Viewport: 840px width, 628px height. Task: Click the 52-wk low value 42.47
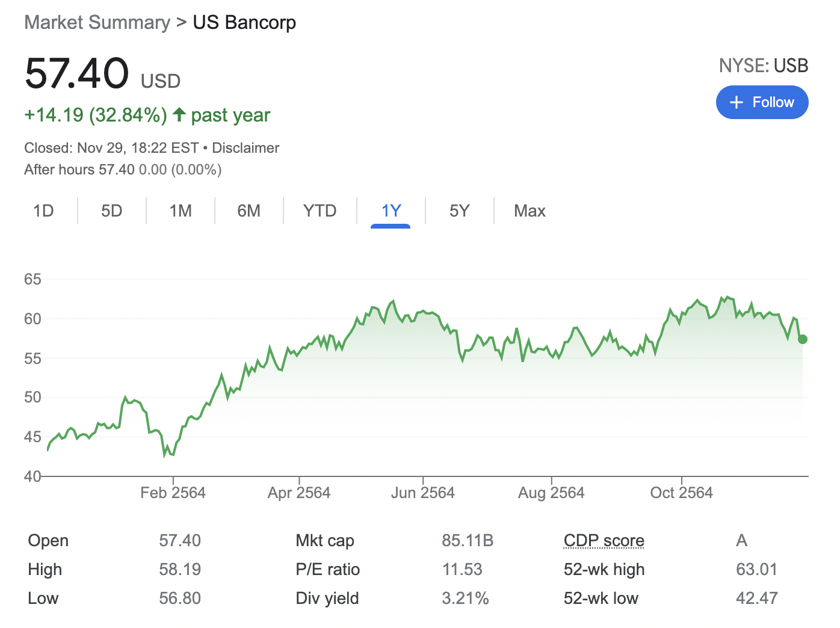coord(756,598)
